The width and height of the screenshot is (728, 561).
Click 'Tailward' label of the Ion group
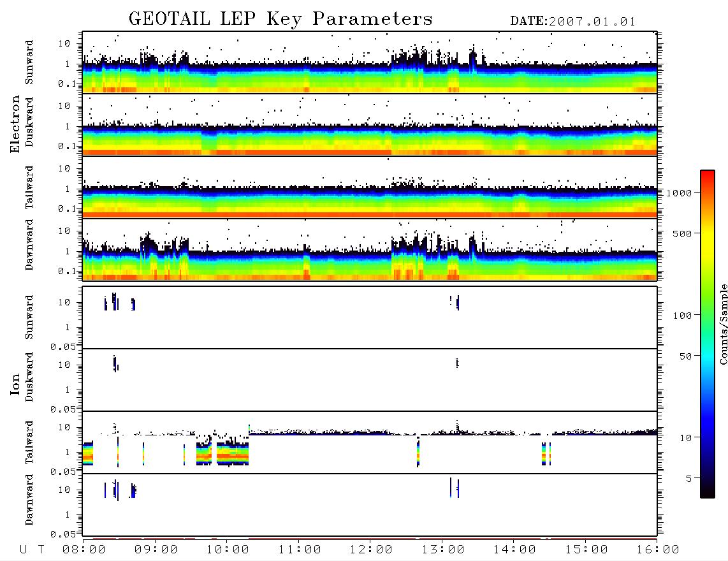coord(29,442)
